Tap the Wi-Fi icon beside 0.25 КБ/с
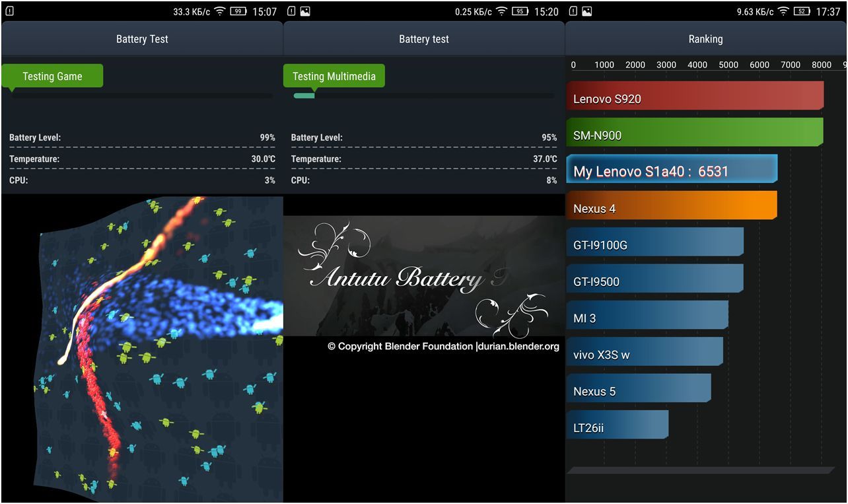 coord(502,12)
